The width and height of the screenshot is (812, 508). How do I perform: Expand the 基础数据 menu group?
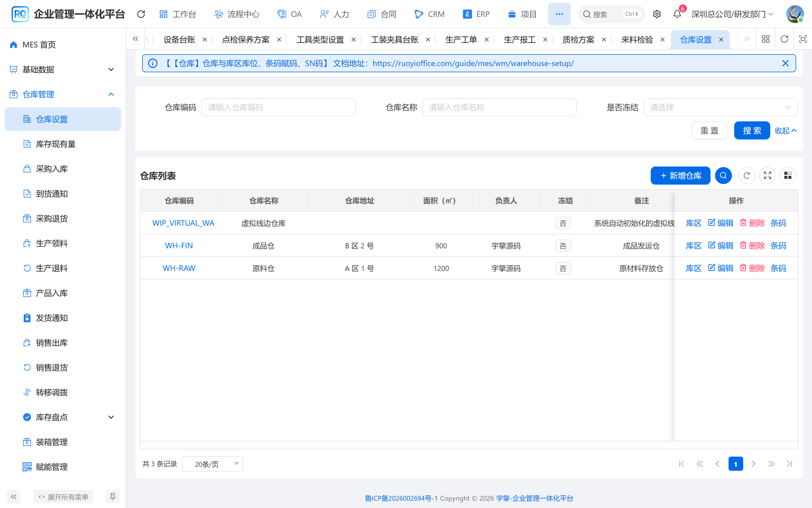click(x=63, y=69)
